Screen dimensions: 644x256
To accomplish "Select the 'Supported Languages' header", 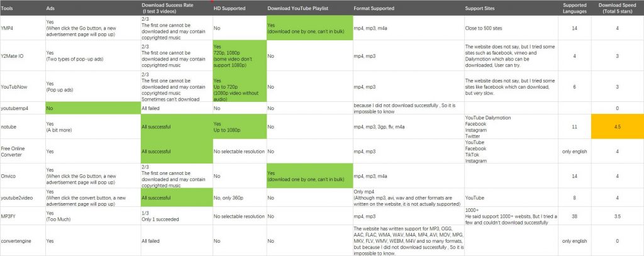I will 575,8.
